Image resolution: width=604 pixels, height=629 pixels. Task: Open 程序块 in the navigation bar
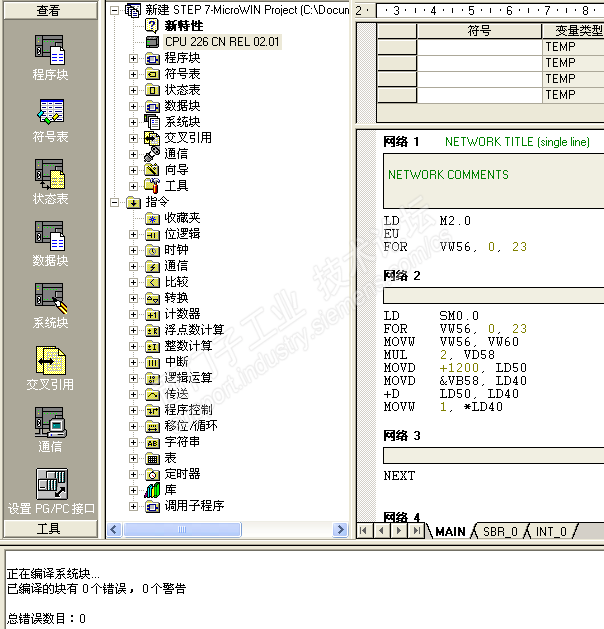click(50, 57)
